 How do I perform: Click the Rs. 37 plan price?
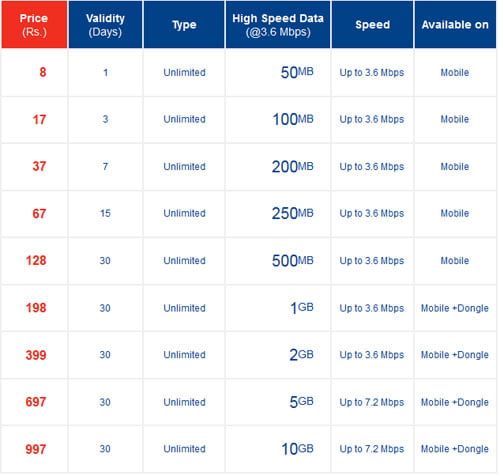click(x=39, y=166)
